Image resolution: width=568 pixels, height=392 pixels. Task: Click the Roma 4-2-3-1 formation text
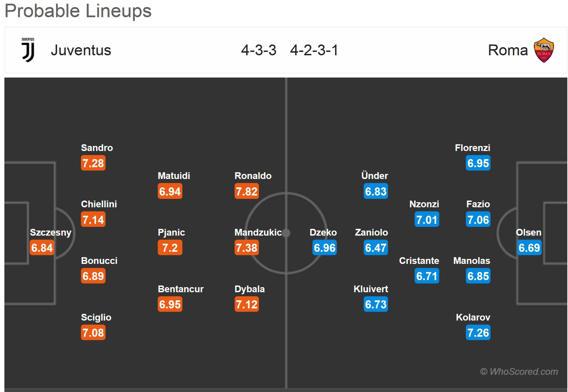314,50
